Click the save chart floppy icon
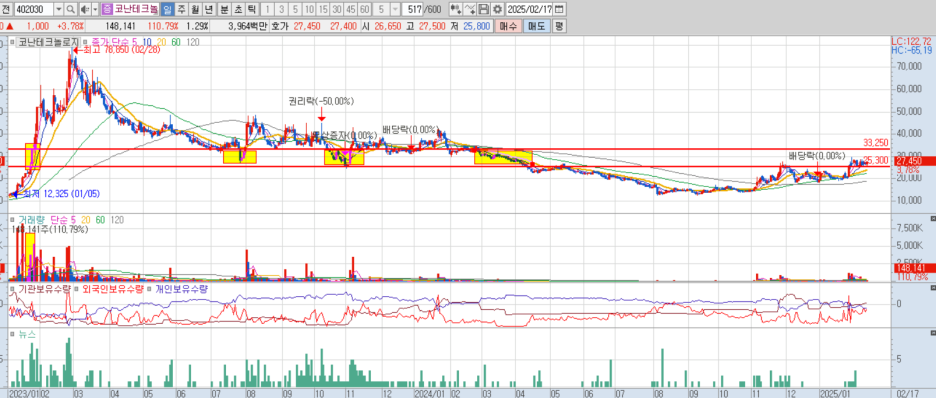This screenshot has height=398, width=936. (x=484, y=9)
